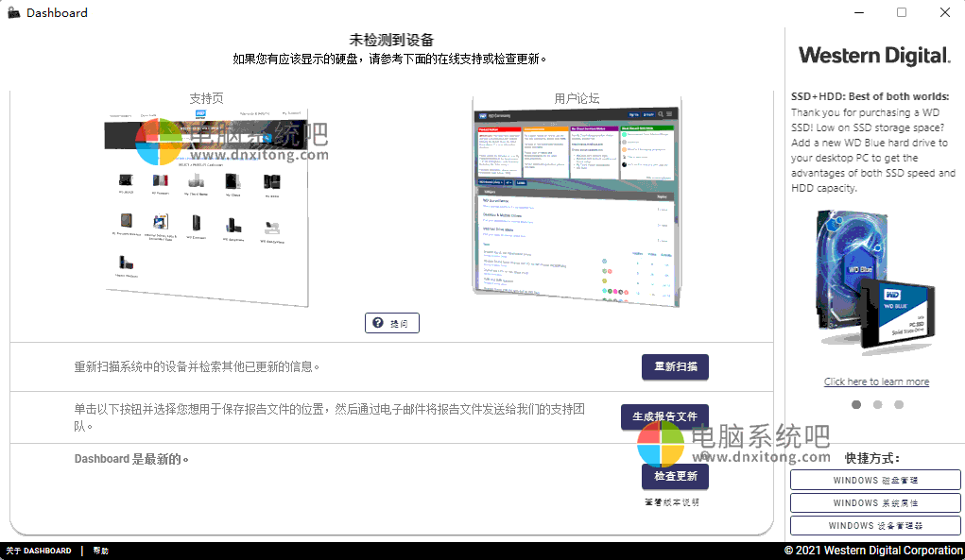Click the Western Digital logo

(872, 56)
